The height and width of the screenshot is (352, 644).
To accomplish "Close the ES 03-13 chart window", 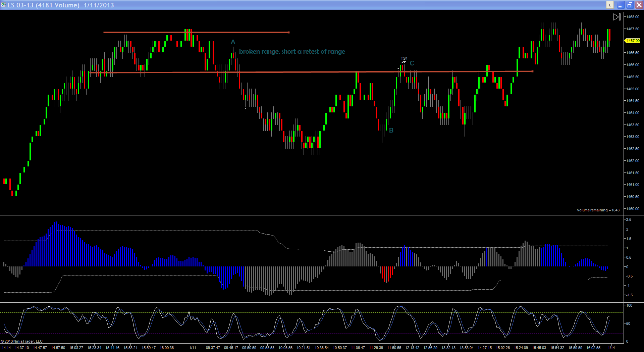I will [639, 5].
